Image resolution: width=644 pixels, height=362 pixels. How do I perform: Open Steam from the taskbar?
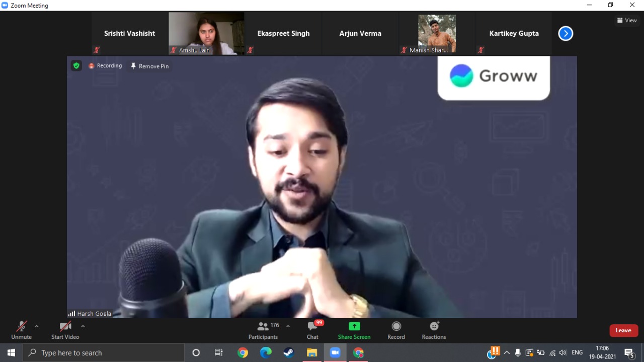(289, 353)
